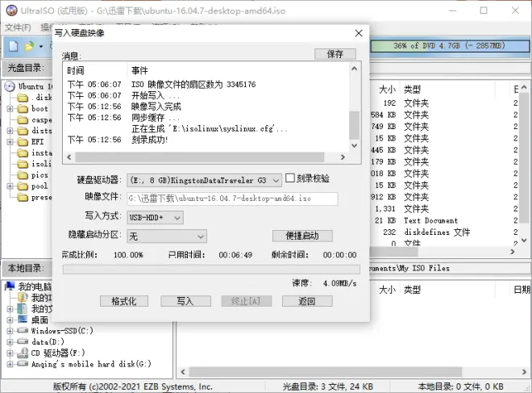Click the 刻录成功! log entry
The image size is (532, 393).
click(x=150, y=140)
